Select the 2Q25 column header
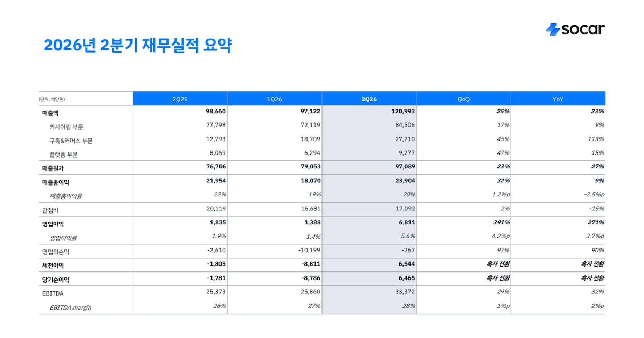644x338 pixels. pos(180,99)
